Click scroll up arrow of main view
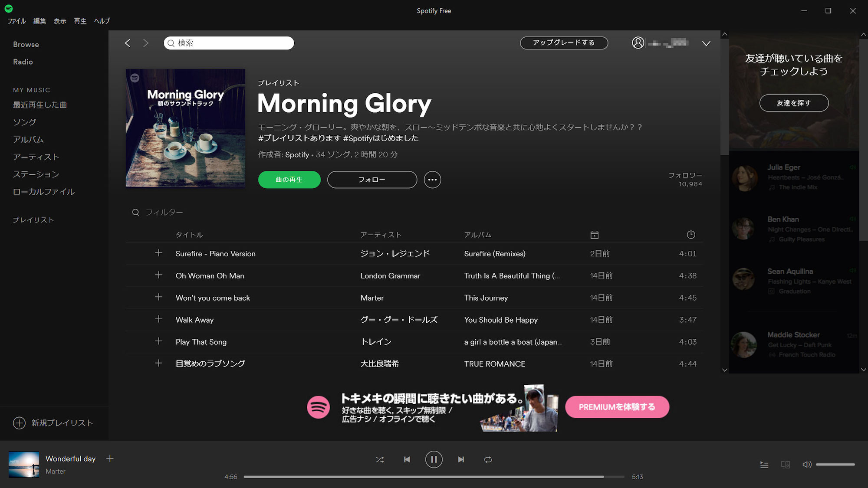Image resolution: width=868 pixels, height=488 pixels. [725, 34]
